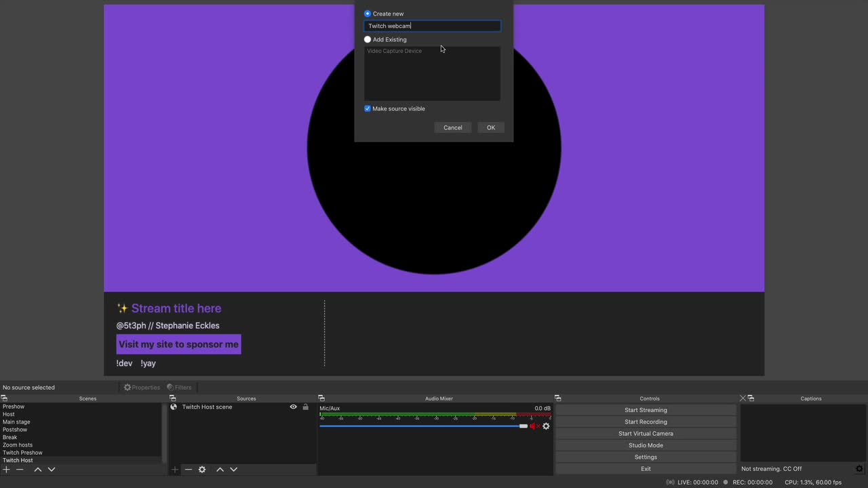868x488 pixels.
Task: Remove selected scene with minus icon
Action: [20, 470]
